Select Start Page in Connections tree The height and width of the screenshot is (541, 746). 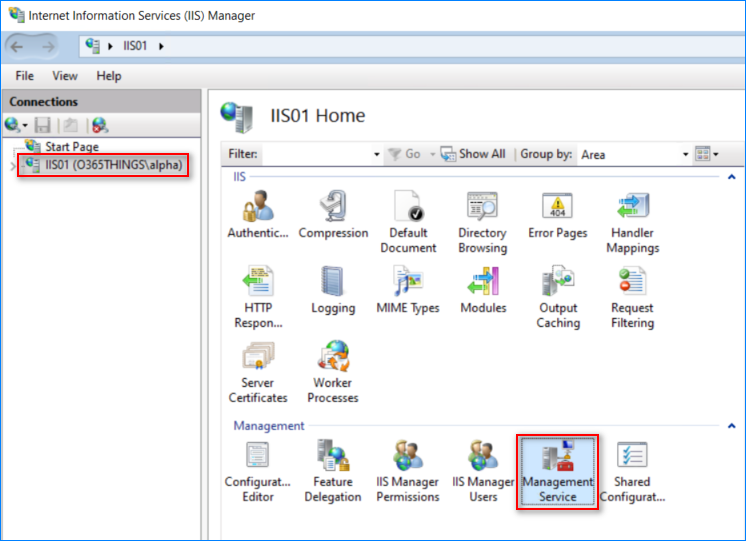(x=72, y=146)
